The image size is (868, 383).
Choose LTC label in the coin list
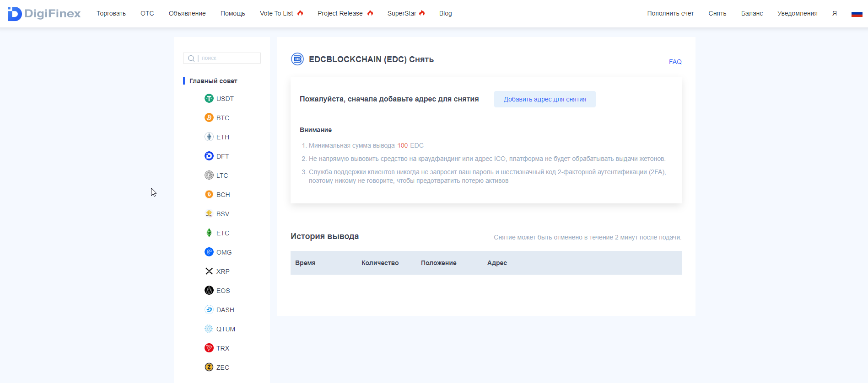coord(222,176)
